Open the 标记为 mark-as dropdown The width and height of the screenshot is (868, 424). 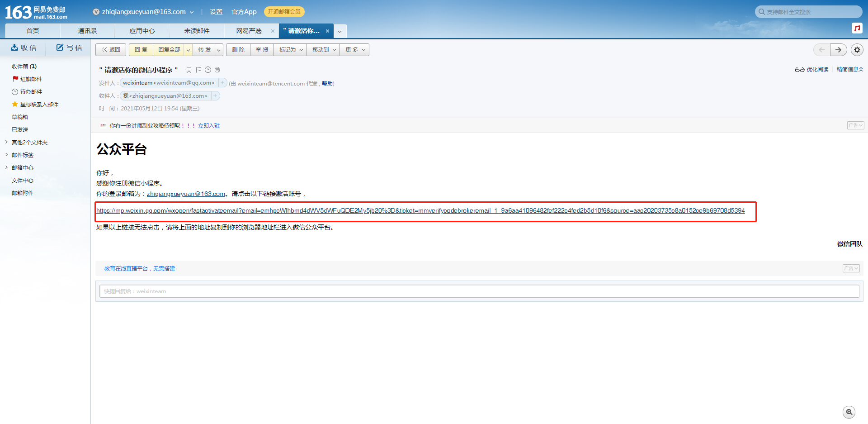pos(290,50)
